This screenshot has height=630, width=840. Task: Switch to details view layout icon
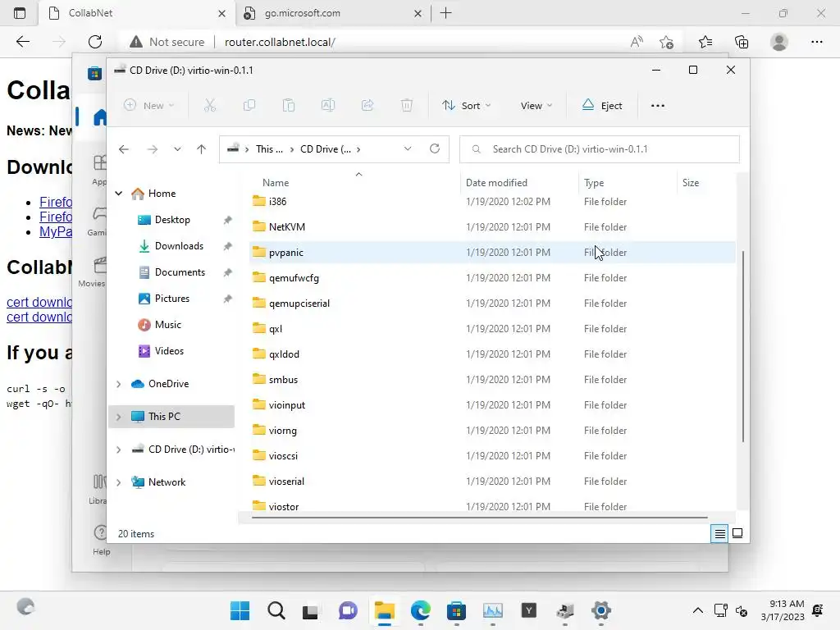click(x=719, y=533)
